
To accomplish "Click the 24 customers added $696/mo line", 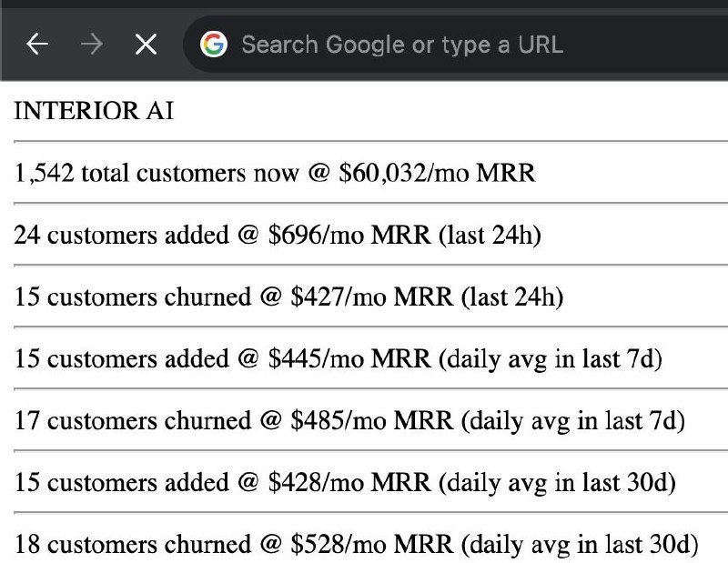I will point(278,235).
